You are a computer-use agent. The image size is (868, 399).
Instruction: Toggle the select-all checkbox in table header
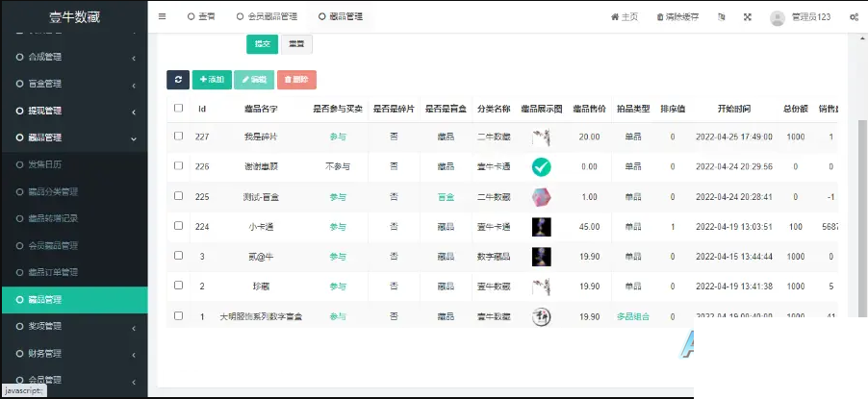178,109
